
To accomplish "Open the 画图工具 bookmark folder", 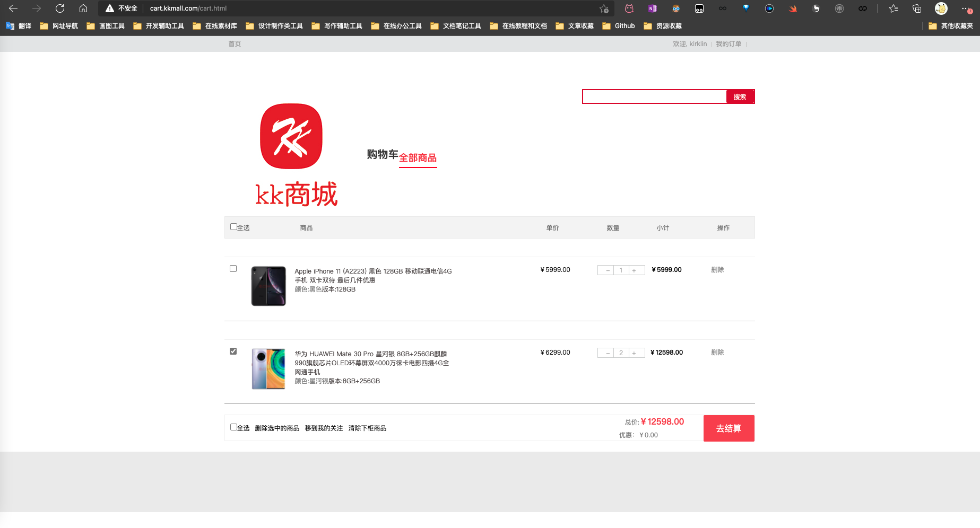I will [x=106, y=26].
